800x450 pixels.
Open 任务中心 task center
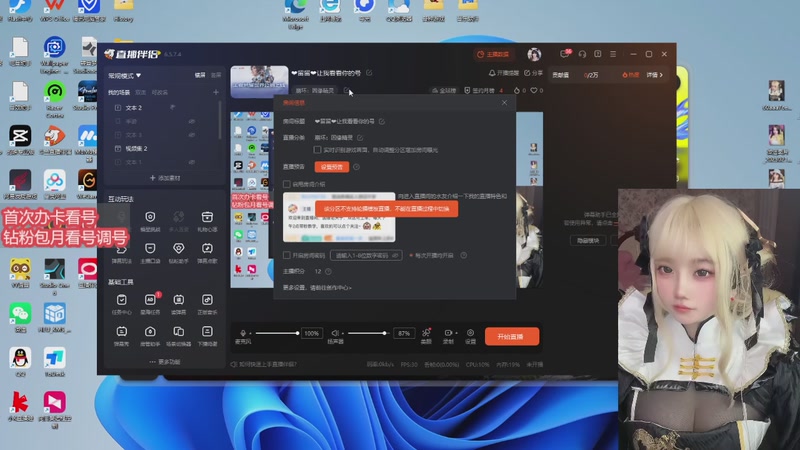coord(121,304)
